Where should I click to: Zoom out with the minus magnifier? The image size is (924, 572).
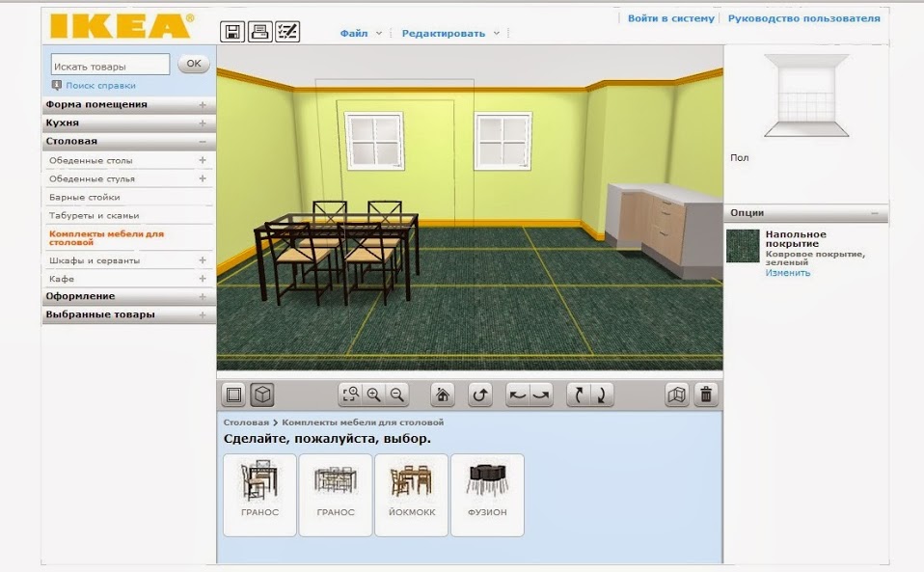396,395
